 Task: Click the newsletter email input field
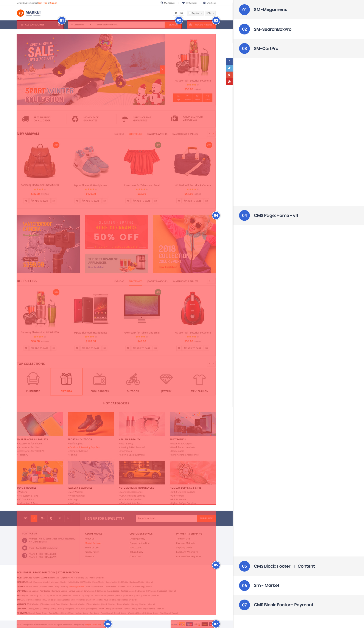click(x=166, y=518)
